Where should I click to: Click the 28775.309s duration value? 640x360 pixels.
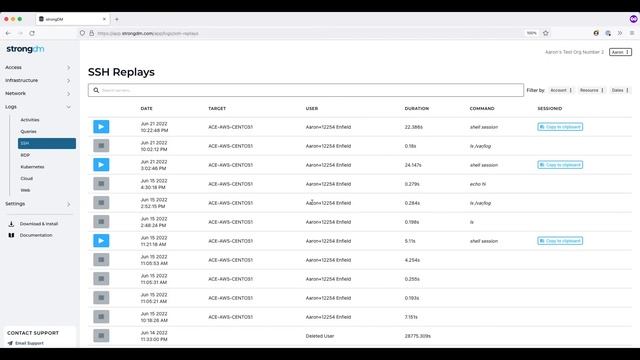pyautogui.click(x=418, y=336)
